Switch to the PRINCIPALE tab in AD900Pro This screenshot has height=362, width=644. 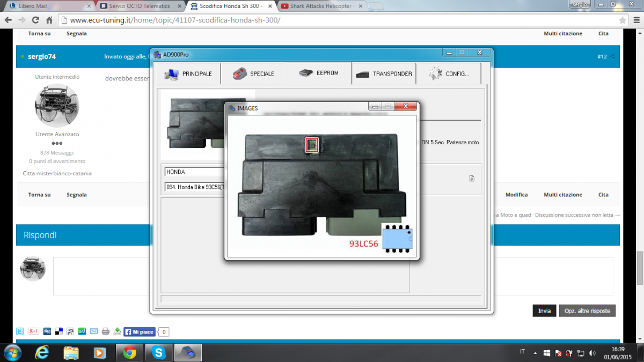tap(188, 73)
